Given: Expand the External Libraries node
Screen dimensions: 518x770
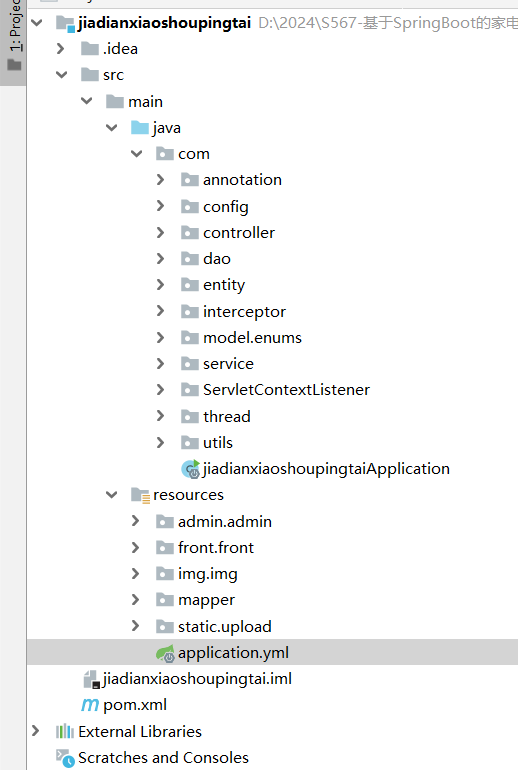Looking at the screenshot, I should click(35, 732).
